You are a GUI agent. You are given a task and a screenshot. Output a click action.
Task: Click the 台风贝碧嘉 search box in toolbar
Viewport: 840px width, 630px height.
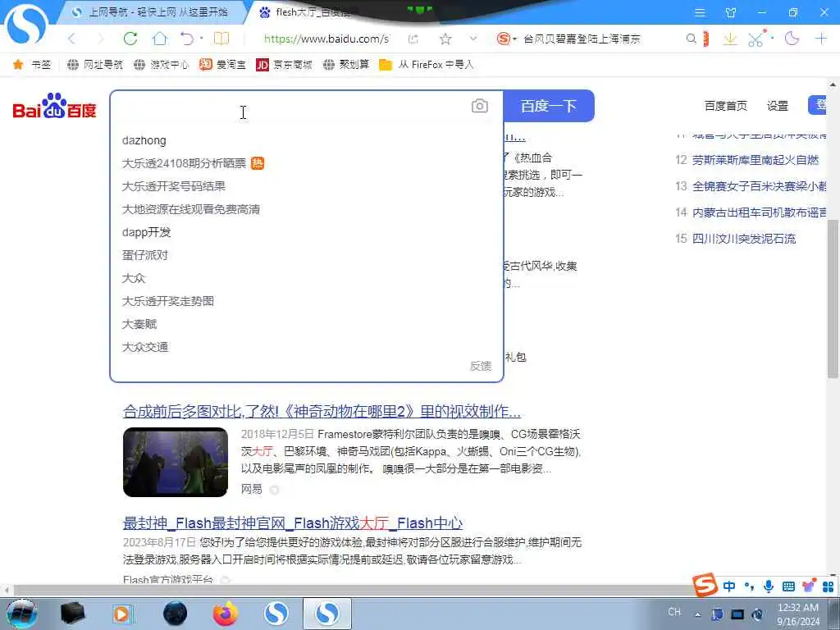coord(582,39)
